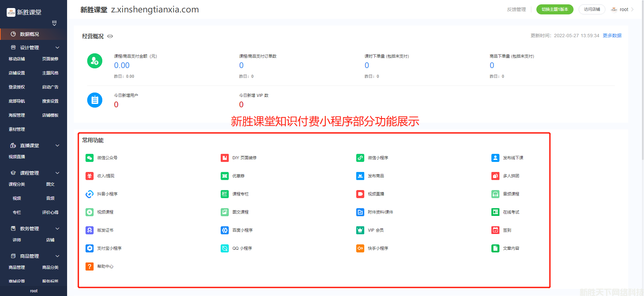This screenshot has width=644, height=296.
Task: Open the Baidu mini program icon
Action: 225,230
